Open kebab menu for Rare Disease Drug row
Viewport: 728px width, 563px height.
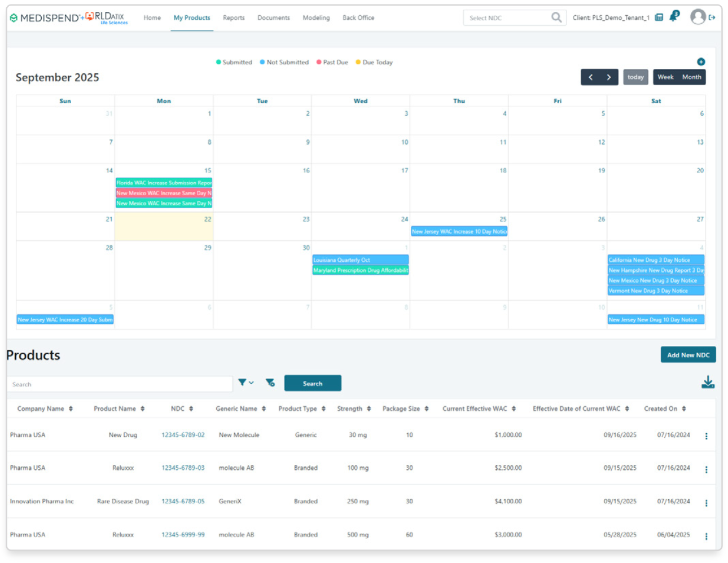tap(706, 503)
